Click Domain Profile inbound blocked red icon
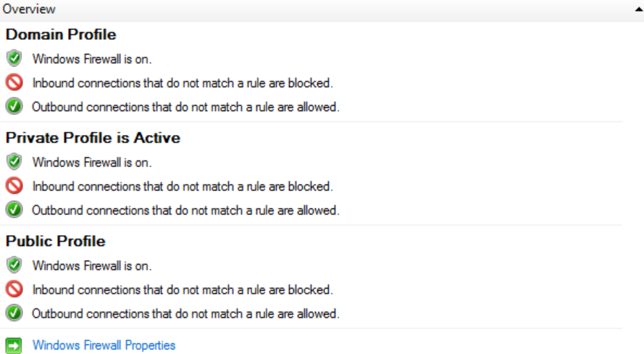The height and width of the screenshot is (354, 644). [x=14, y=83]
